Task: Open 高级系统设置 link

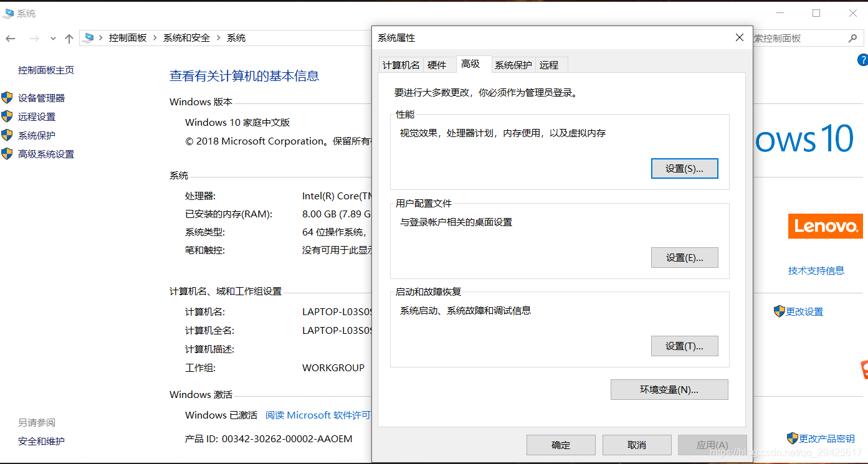Action: point(46,154)
